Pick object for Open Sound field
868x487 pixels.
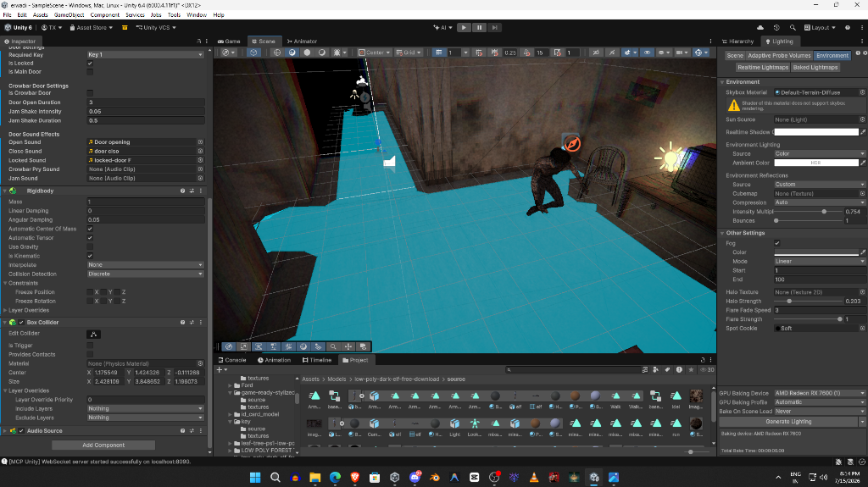(x=200, y=142)
